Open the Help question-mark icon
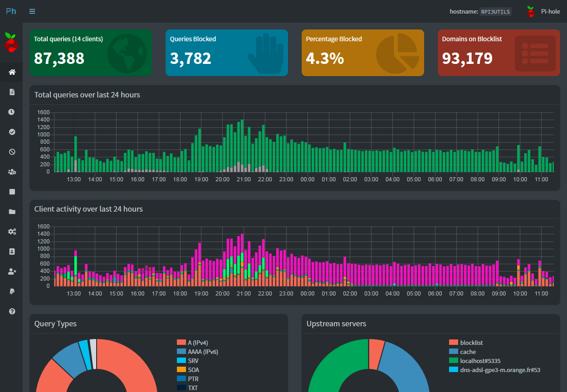 tap(12, 311)
